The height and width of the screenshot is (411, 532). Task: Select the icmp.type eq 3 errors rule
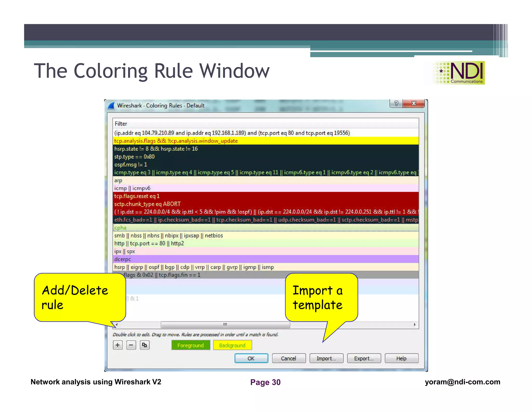(266, 172)
